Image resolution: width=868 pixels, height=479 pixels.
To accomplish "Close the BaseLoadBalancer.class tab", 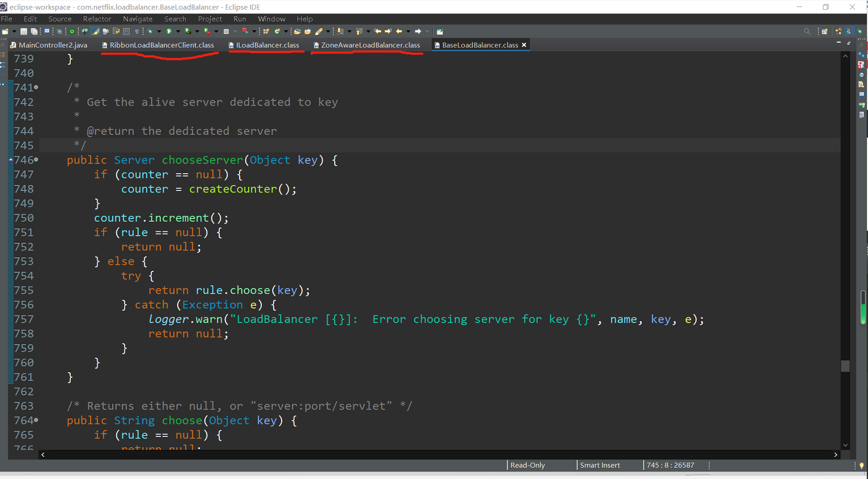I will pyautogui.click(x=524, y=45).
